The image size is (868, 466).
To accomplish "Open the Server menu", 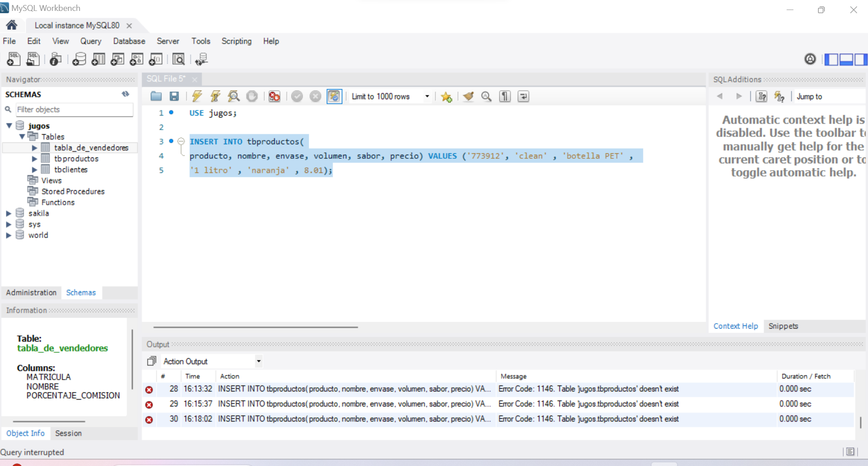I will (168, 41).
